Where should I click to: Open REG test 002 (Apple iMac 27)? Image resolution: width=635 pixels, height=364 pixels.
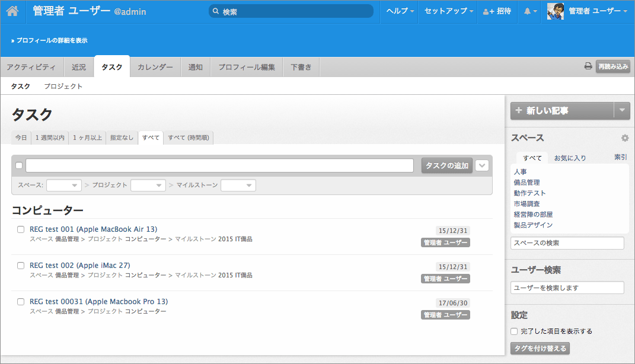pos(80,265)
